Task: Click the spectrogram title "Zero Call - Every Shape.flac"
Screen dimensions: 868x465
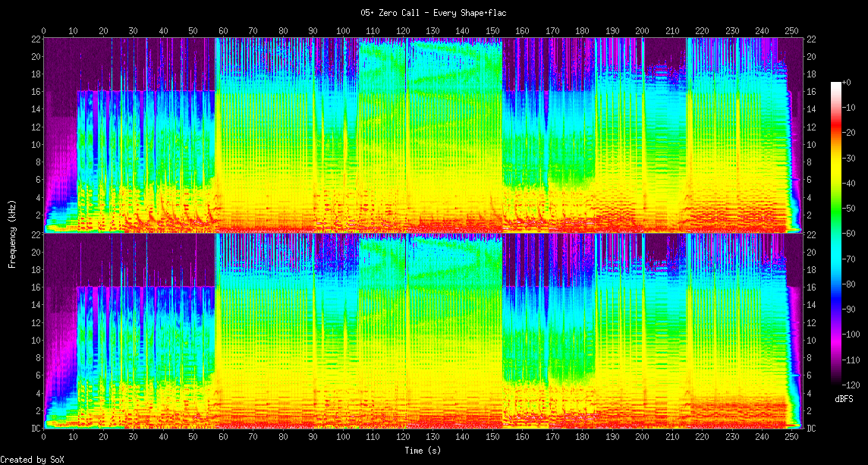Action: click(x=433, y=13)
